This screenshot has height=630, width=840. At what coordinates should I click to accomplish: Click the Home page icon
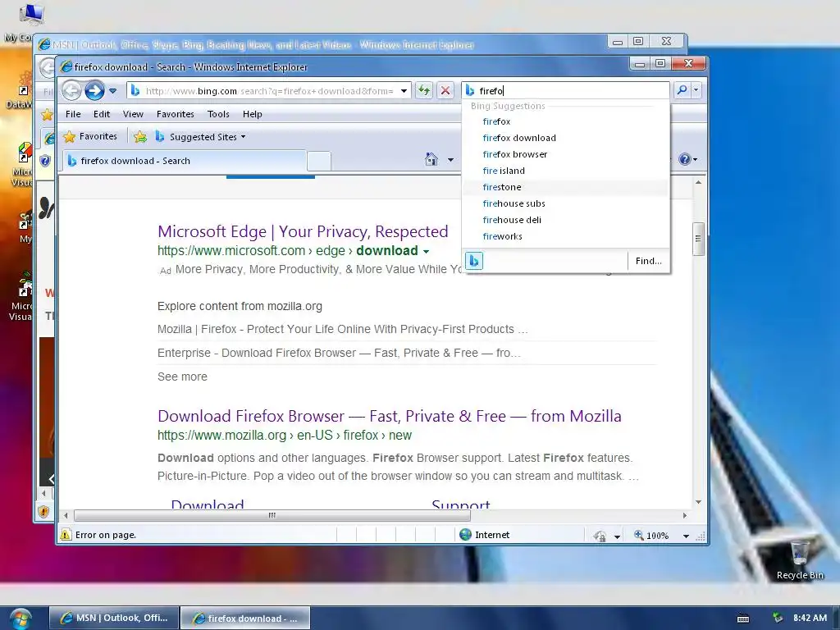tap(431, 159)
